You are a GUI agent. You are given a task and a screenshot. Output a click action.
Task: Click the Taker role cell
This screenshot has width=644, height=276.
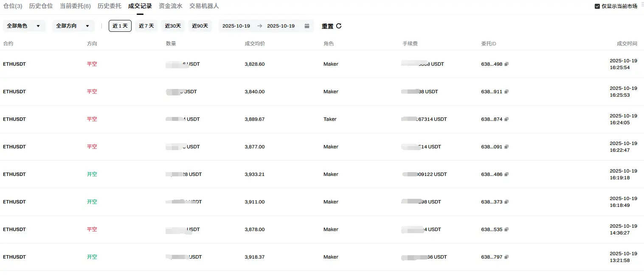330,120
